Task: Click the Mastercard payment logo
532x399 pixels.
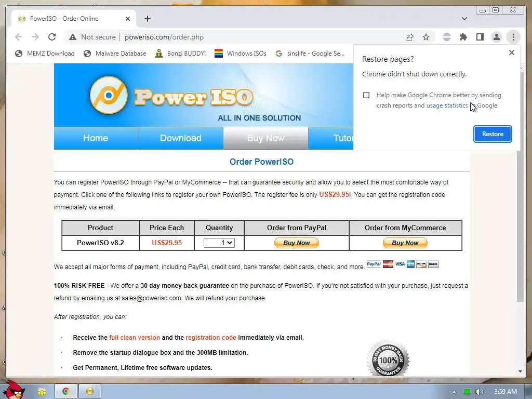Action: coord(388,264)
